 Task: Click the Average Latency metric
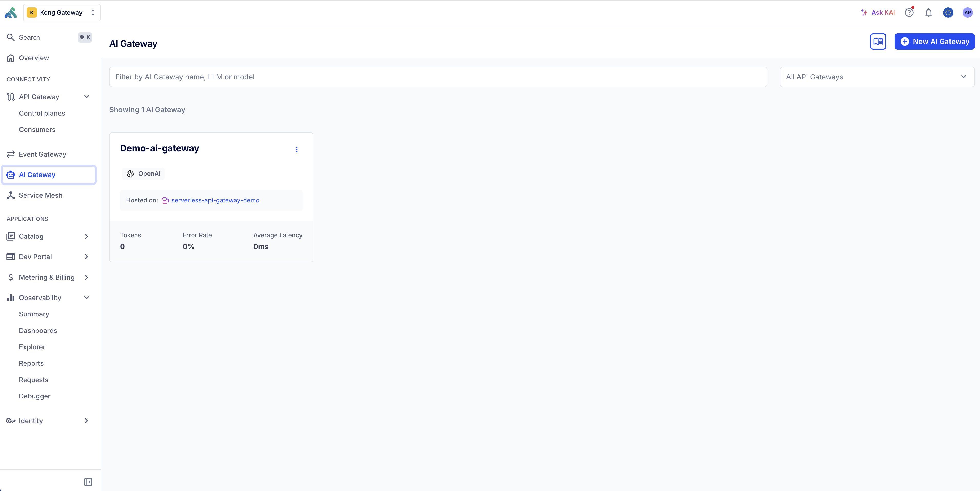[x=278, y=241]
